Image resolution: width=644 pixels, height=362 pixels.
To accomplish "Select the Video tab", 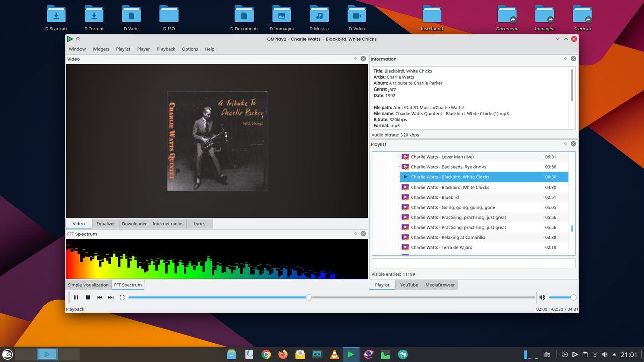I will coord(78,224).
